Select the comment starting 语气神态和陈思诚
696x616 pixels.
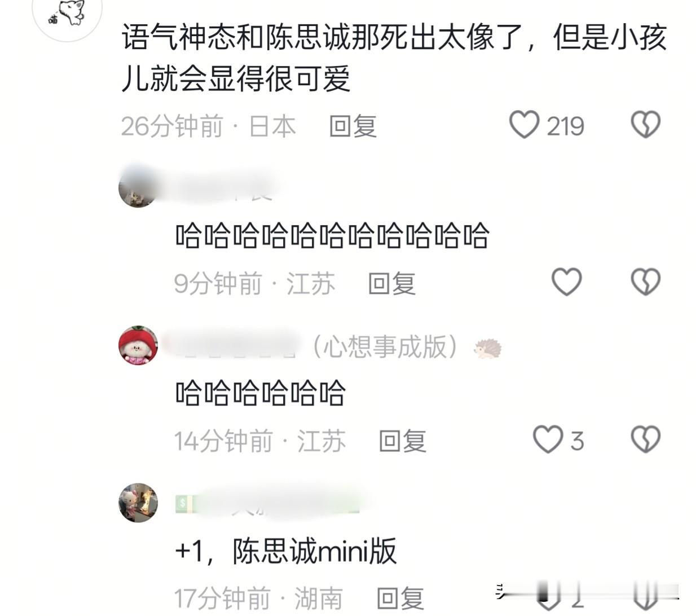pos(394,58)
